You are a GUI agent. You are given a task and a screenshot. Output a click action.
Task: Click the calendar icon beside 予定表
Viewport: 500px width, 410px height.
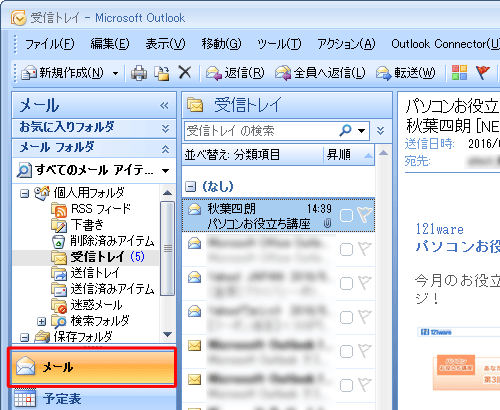25,399
